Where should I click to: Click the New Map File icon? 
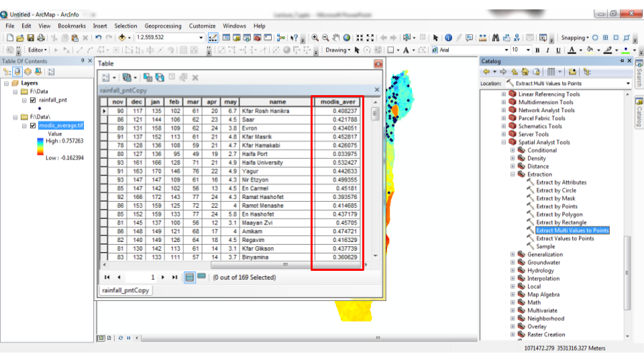(x=10, y=38)
